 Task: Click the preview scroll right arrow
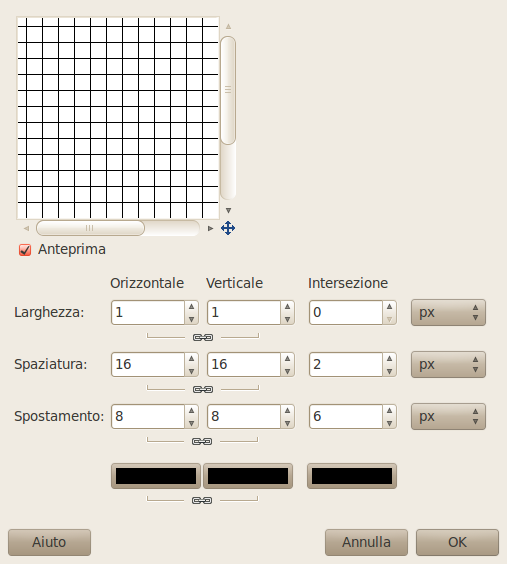210,228
